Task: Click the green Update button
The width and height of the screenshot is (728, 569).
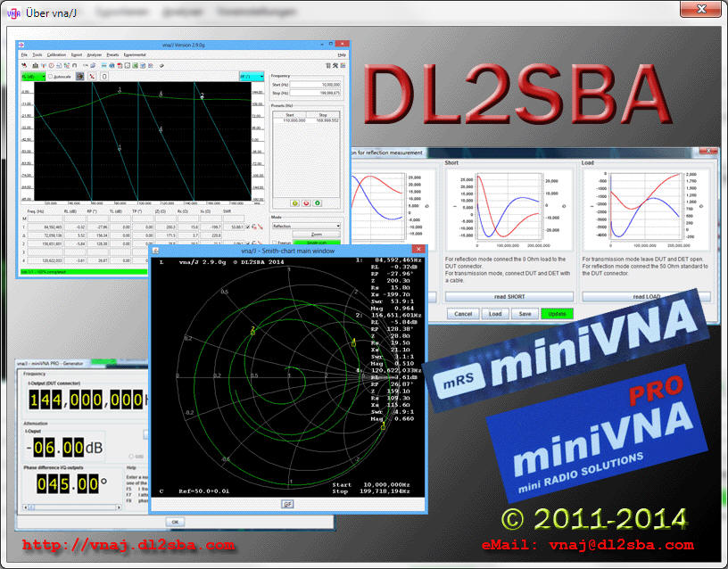Action: point(557,314)
